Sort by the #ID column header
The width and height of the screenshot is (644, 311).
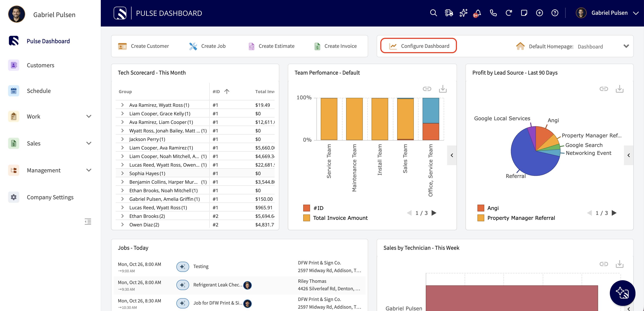coord(221,91)
